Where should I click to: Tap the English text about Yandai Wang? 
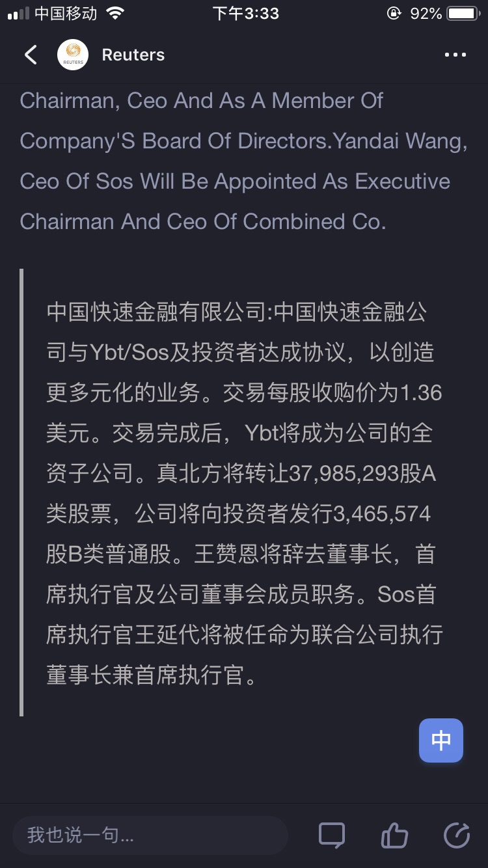[x=243, y=161]
